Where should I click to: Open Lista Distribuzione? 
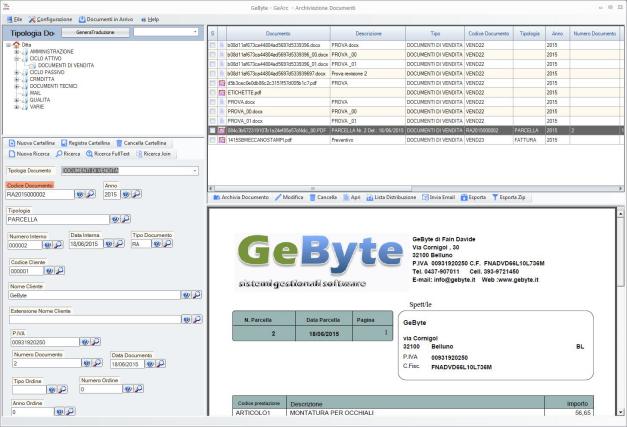tap(391, 197)
